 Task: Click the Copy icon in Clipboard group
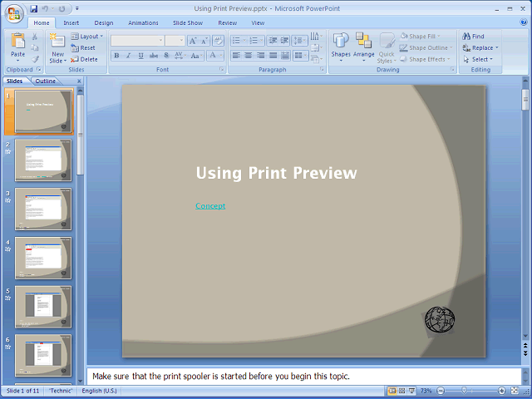click(35, 48)
